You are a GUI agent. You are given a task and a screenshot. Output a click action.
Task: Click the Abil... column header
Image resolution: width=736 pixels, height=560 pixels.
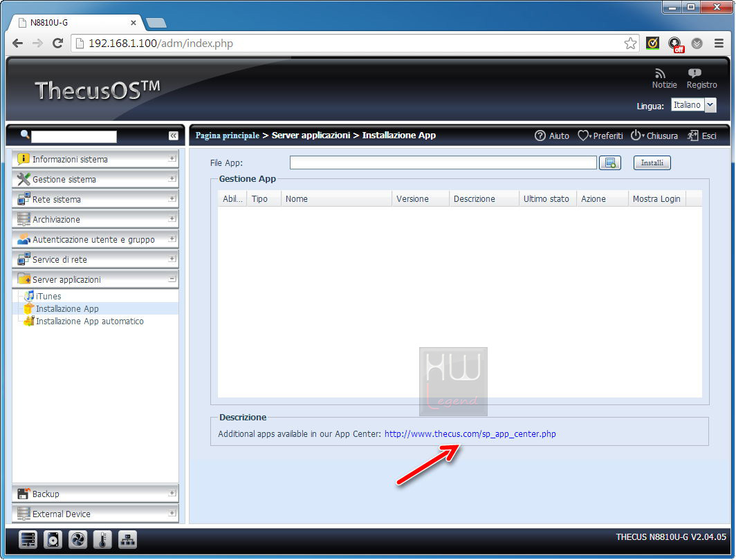(232, 199)
